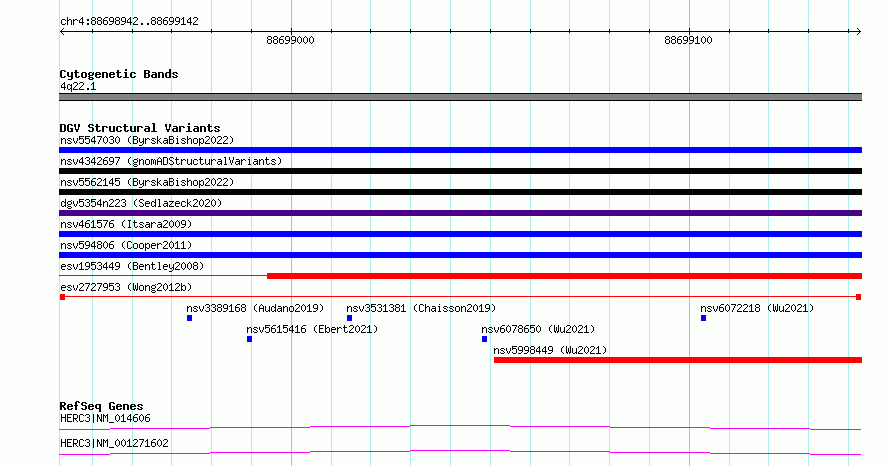Screen dimensions: 890x466
Task: Click the Cytogenetic Bands track title
Action: (x=119, y=74)
